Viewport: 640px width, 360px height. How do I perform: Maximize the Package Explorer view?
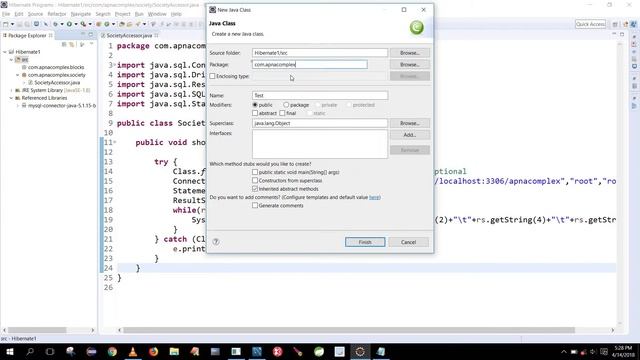pyautogui.click(x=91, y=34)
